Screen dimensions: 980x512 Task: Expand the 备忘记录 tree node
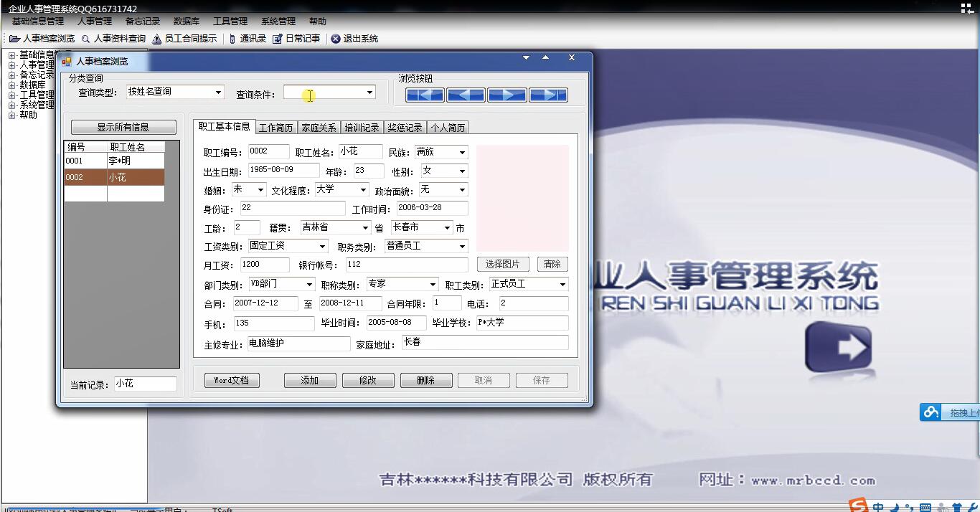pos(11,75)
